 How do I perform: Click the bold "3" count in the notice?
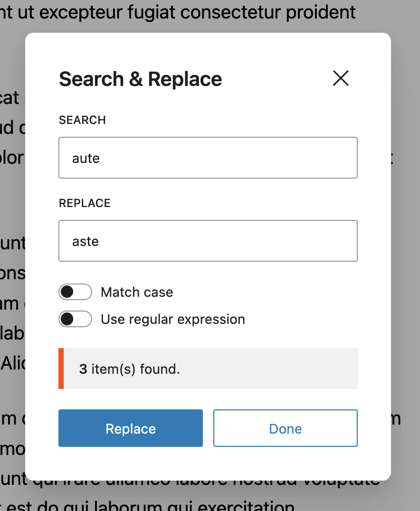[83, 369]
